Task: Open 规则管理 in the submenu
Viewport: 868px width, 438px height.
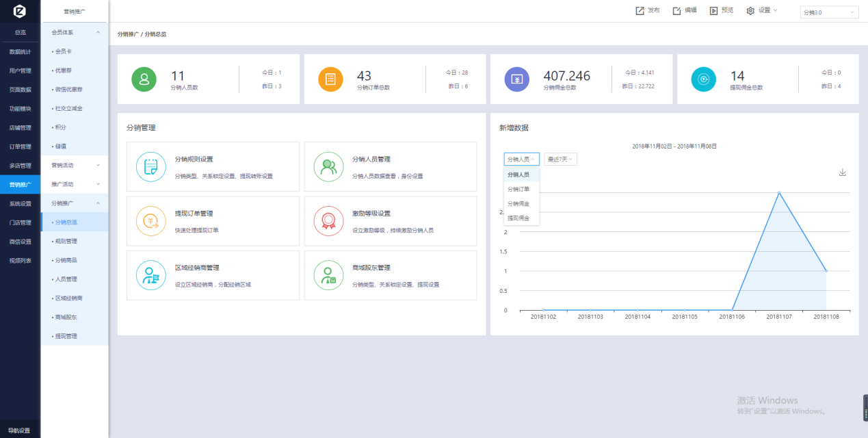Action: 66,241
